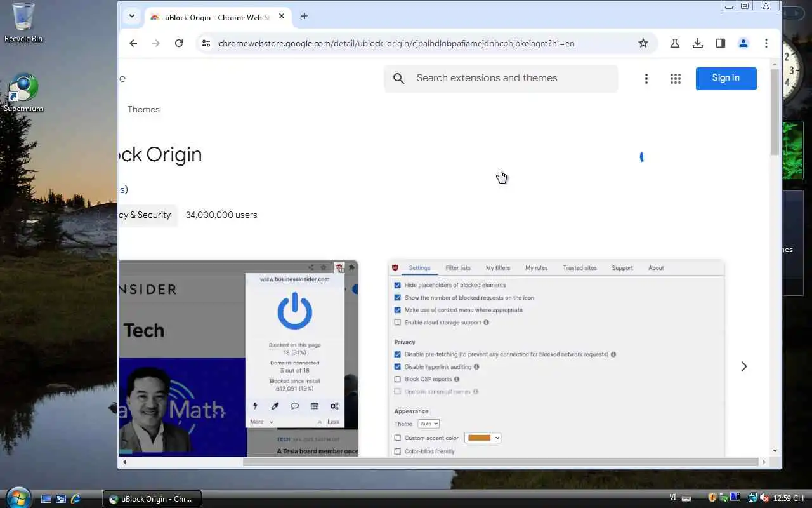Click the Windows Security shield tray icon
The height and width of the screenshot is (508, 812).
point(712,498)
